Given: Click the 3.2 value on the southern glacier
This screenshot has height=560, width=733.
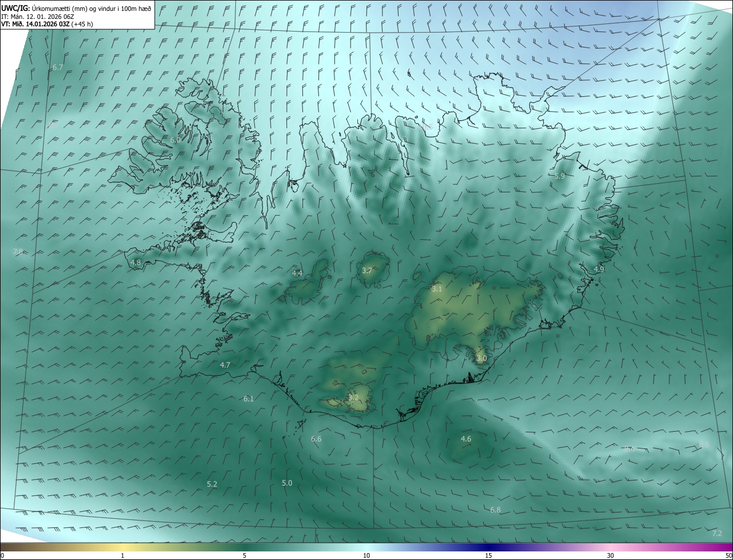Looking at the screenshot, I should click(x=353, y=397).
